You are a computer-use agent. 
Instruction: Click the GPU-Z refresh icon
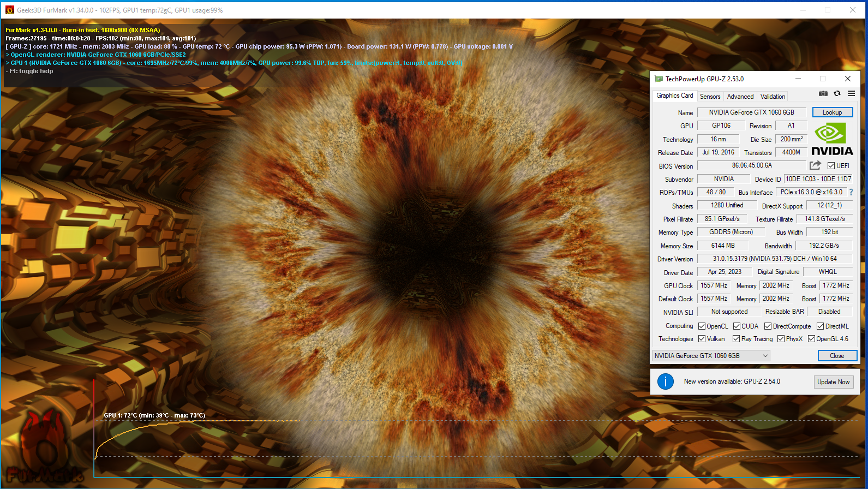(x=837, y=94)
